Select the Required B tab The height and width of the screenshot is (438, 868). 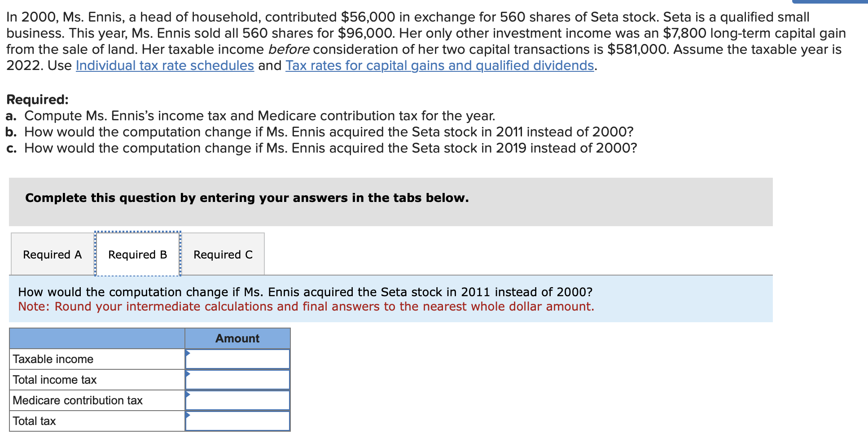[x=137, y=254]
